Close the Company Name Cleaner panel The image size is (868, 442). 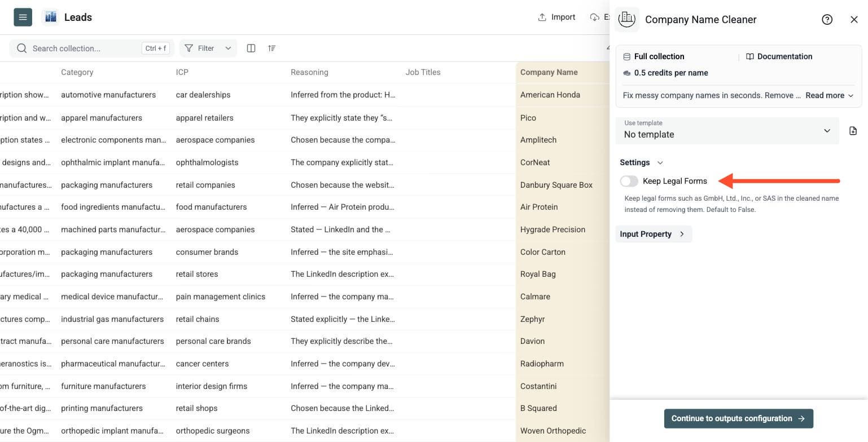(x=854, y=19)
